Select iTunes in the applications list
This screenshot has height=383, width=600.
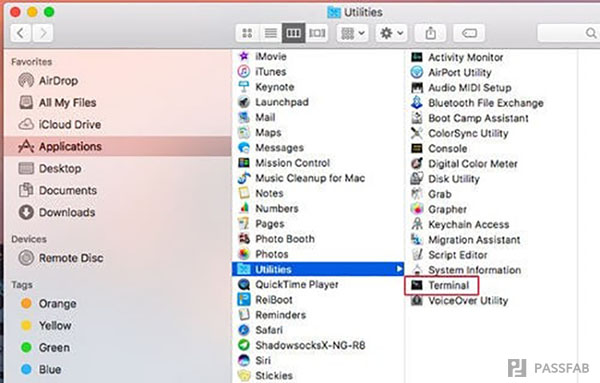point(262,72)
